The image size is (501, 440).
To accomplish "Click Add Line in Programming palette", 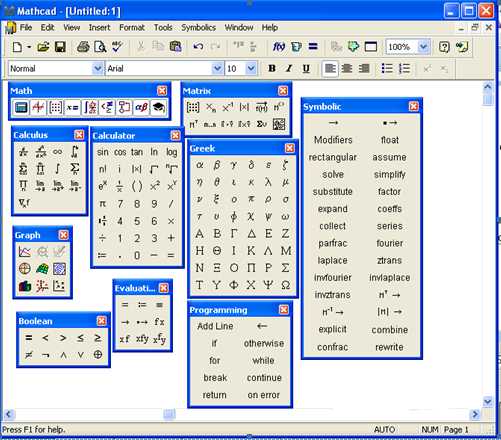I will 215,326.
